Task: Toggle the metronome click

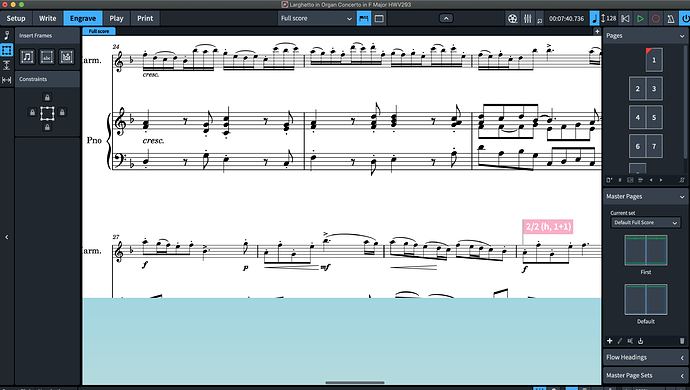Action: (671, 18)
